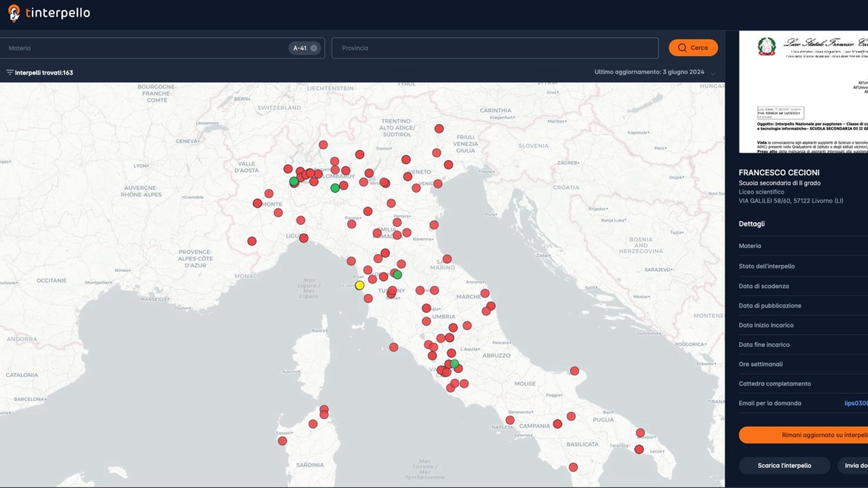
Task: Select the green marker near Florence in Tuscany
Action: coord(397,274)
